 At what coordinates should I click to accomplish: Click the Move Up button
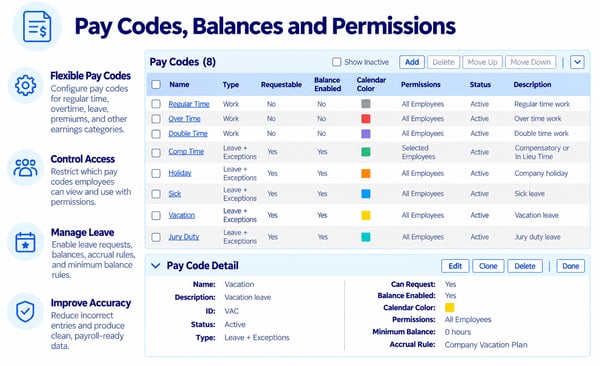coord(483,62)
